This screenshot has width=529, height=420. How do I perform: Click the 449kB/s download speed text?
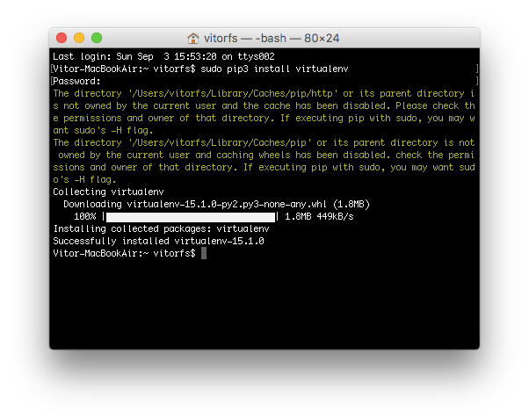tap(335, 216)
